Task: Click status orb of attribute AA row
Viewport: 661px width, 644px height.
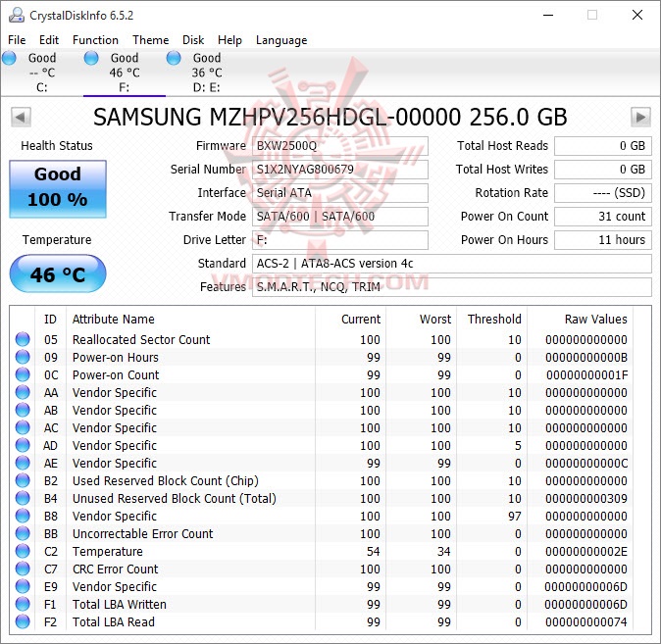Action: click(23, 392)
